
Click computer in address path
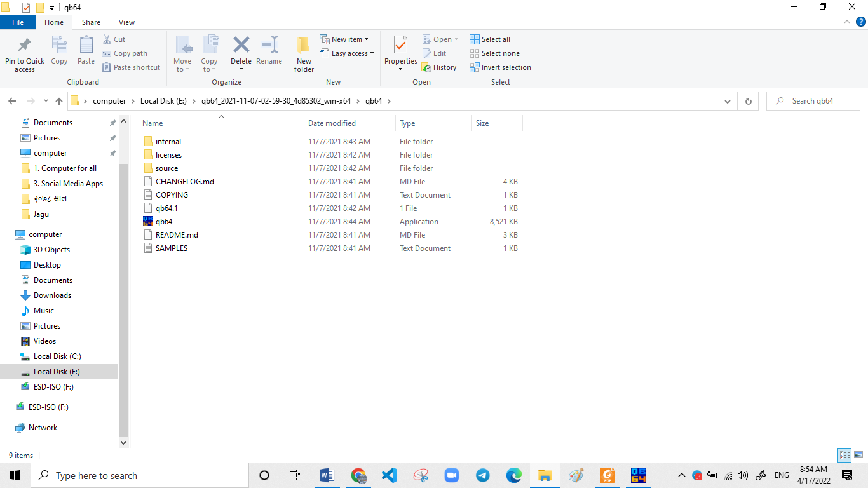[109, 101]
